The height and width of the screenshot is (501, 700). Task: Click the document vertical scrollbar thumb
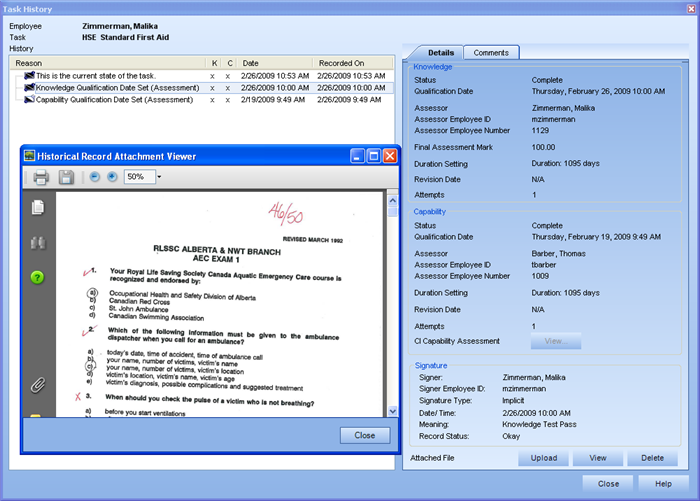coord(392,212)
